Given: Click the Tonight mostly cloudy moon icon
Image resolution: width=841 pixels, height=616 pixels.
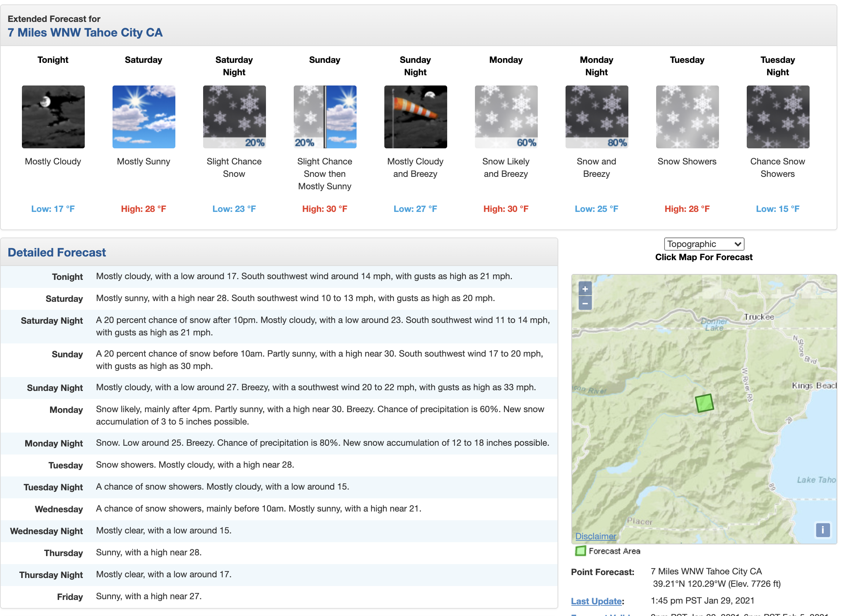Looking at the screenshot, I should pos(53,117).
